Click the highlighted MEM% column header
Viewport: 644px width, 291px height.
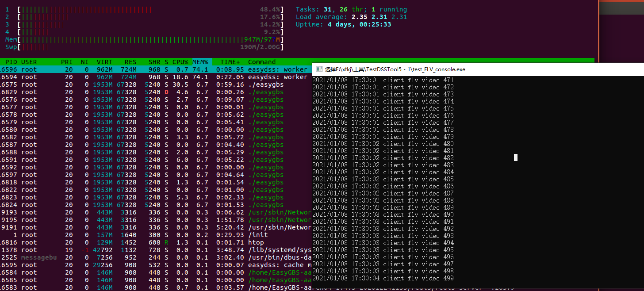(200, 62)
